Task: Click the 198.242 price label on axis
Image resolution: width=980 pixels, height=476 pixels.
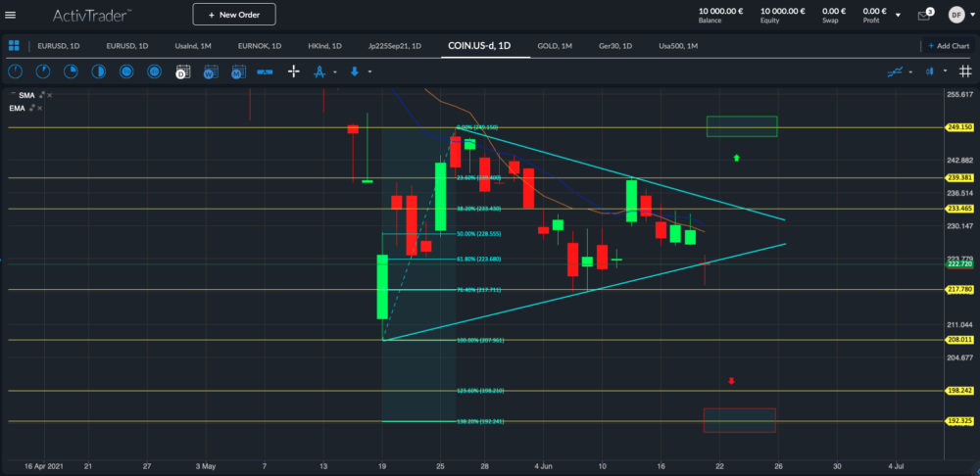Action: pyautogui.click(x=960, y=391)
